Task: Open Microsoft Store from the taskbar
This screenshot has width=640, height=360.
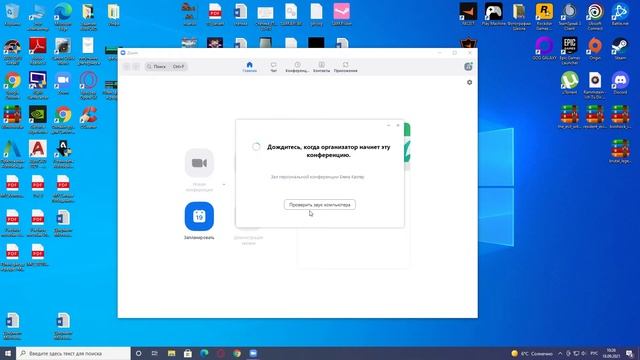Action: 188,353
